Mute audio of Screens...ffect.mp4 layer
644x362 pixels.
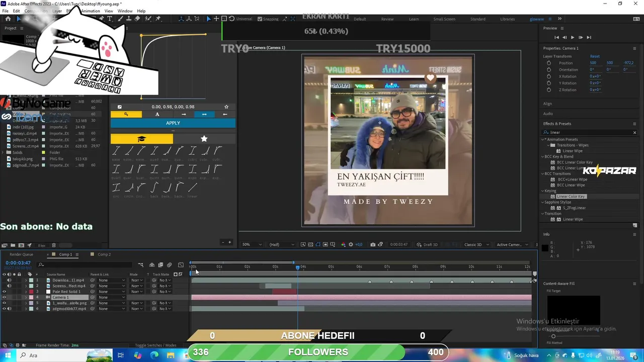[x=9, y=286]
